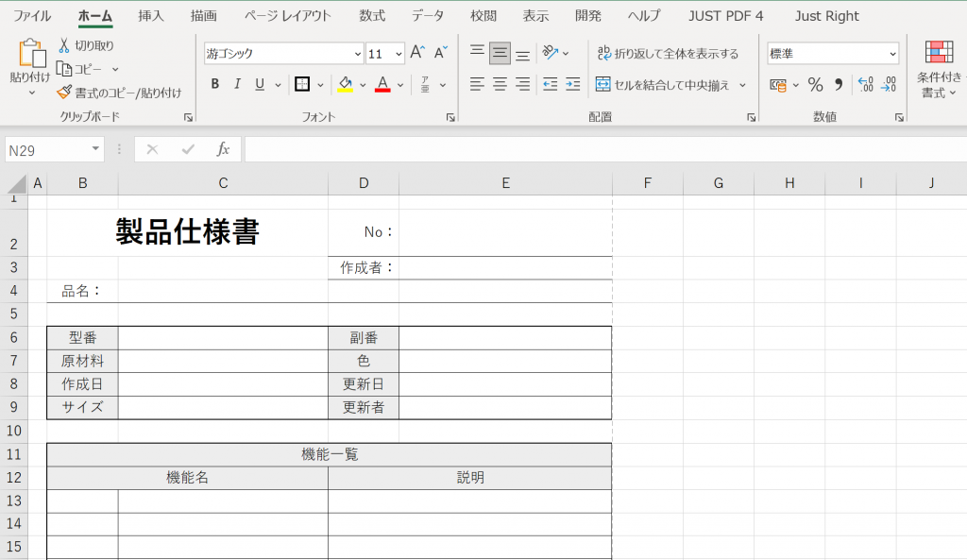This screenshot has width=967, height=560.
Task: Click the insert function fx icon
Action: [x=223, y=149]
